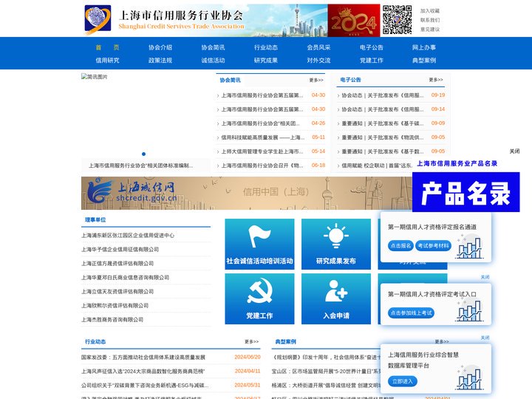This screenshot has height=399, width=532.
Task: Expand 更多>> in 电子公告 section
Action: pyautogui.click(x=436, y=80)
